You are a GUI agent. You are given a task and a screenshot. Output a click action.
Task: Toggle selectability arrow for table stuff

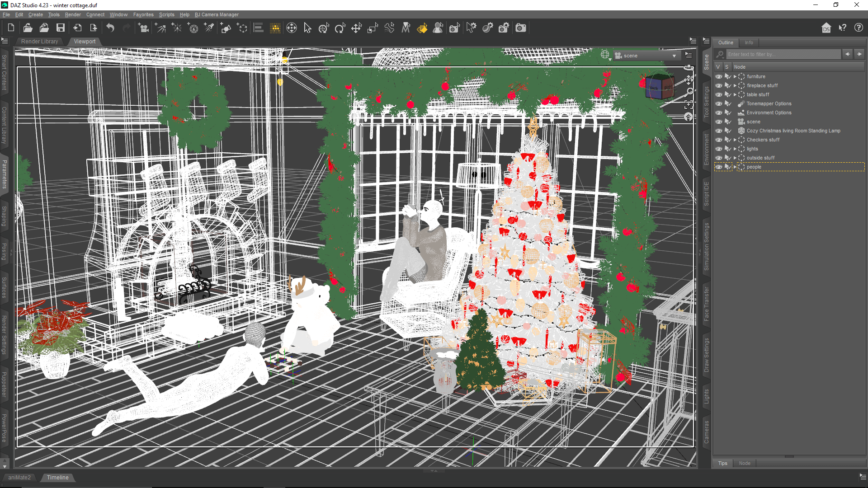point(728,94)
